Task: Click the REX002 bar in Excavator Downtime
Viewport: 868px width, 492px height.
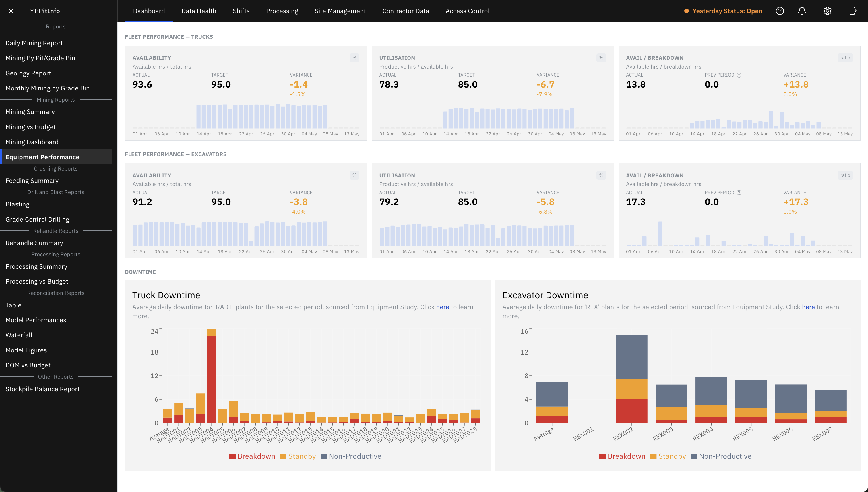Action: pos(631,379)
